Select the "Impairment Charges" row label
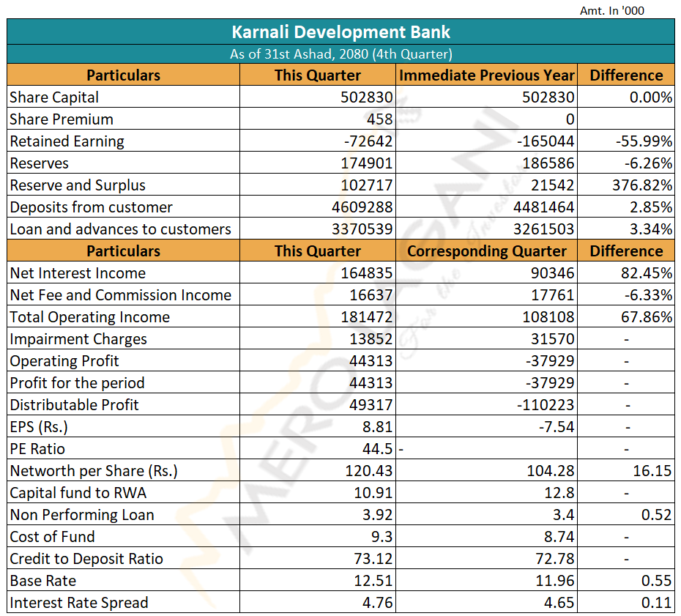 click(78, 339)
